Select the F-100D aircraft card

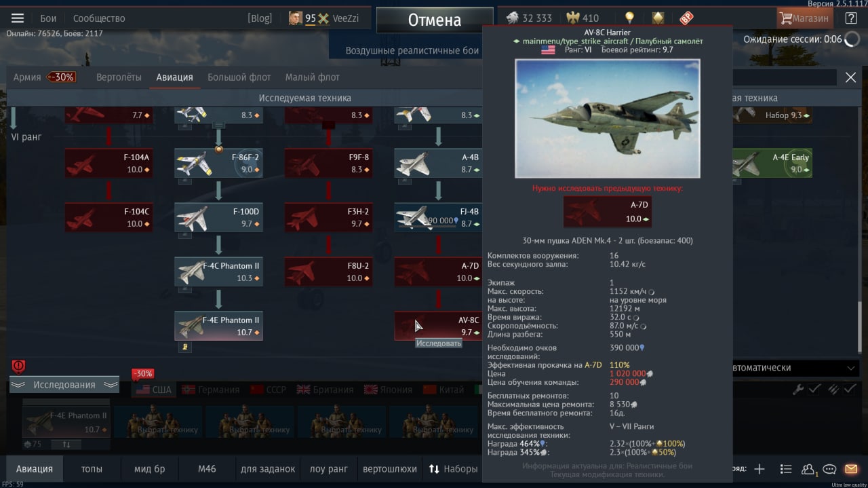coord(218,218)
